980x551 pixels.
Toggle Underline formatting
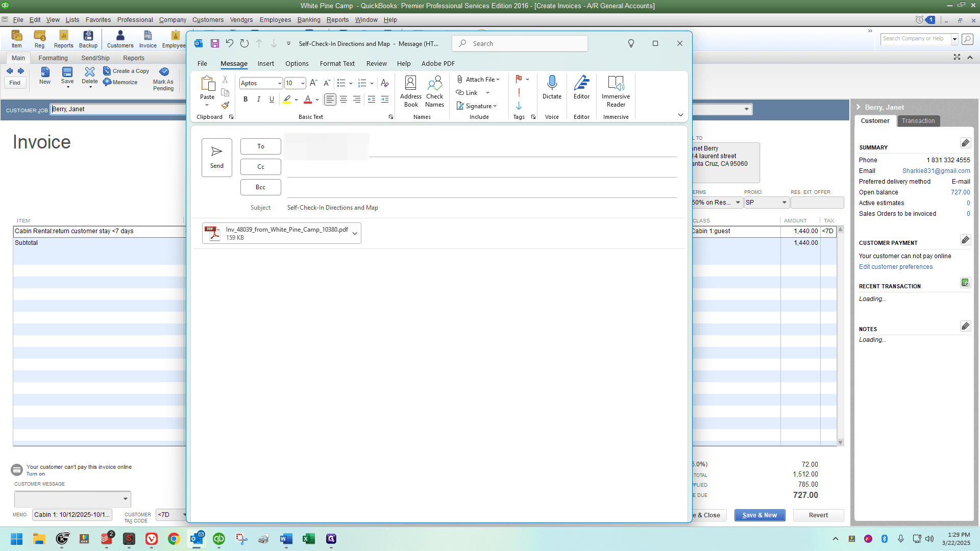pyautogui.click(x=272, y=99)
